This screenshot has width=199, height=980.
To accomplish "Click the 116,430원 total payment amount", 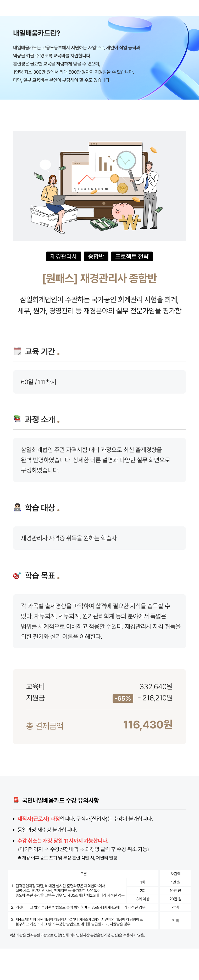I will coord(148,724).
